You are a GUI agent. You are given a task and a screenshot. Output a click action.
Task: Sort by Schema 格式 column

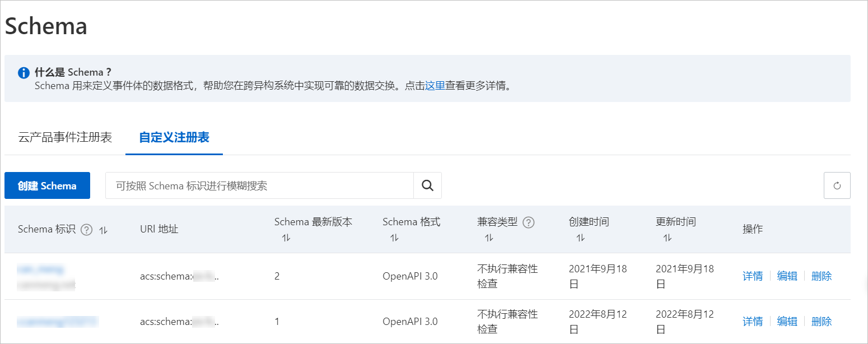[x=394, y=238]
